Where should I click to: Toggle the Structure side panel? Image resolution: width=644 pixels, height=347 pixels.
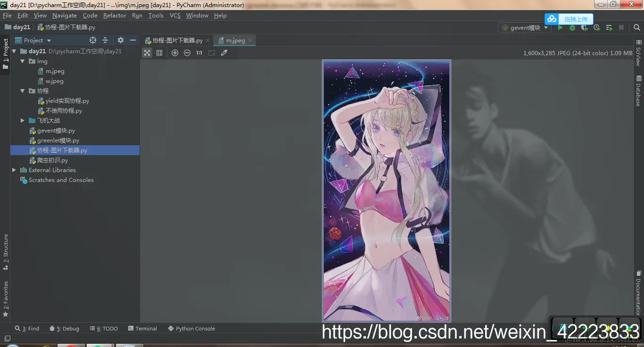(x=6, y=252)
